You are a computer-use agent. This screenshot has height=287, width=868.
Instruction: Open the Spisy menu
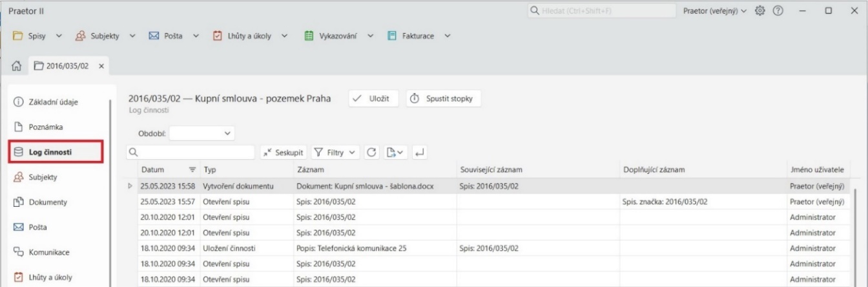36,35
